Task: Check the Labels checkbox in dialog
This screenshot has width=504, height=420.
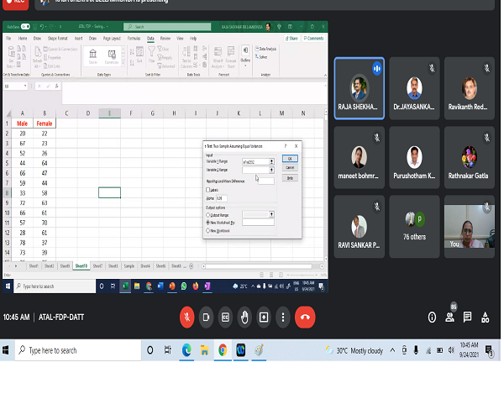Action: coord(208,190)
